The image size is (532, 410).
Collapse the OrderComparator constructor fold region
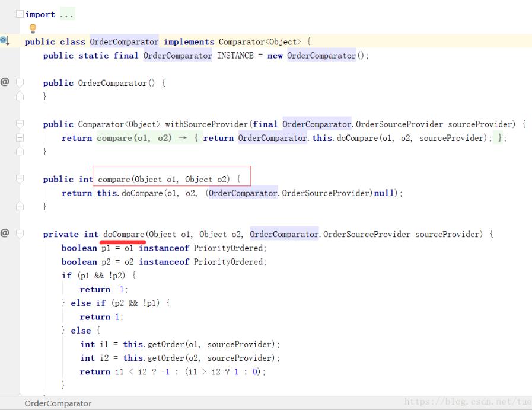coord(21,82)
